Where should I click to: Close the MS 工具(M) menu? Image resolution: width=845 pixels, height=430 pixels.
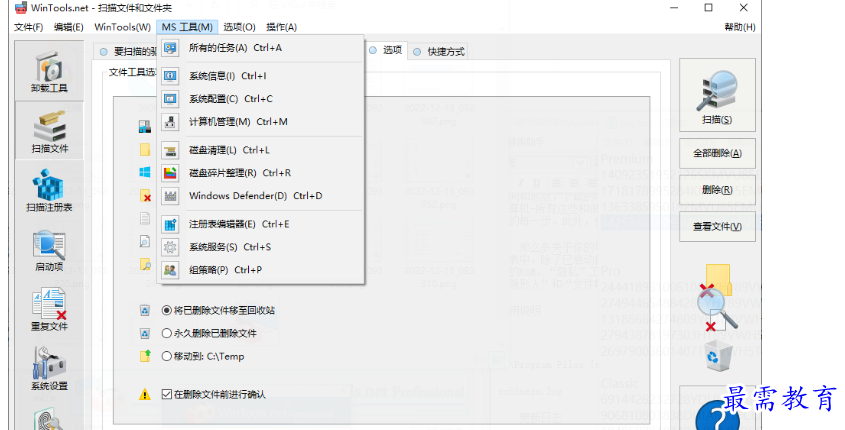[x=187, y=27]
